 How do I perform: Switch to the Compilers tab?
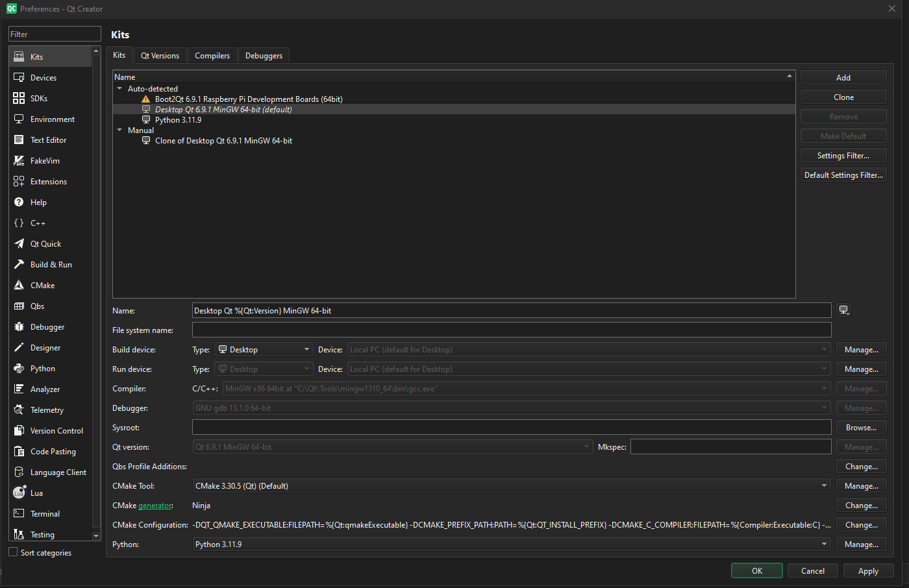tap(212, 56)
